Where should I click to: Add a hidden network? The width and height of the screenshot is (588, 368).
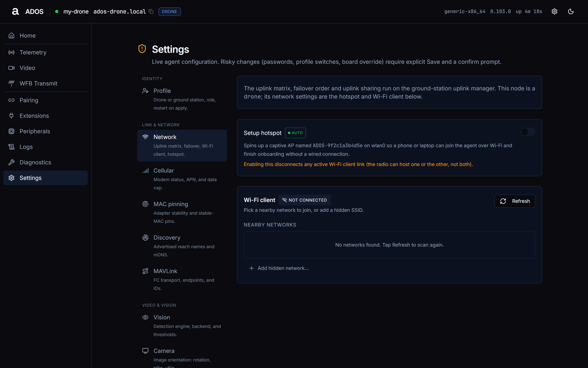pos(279,268)
